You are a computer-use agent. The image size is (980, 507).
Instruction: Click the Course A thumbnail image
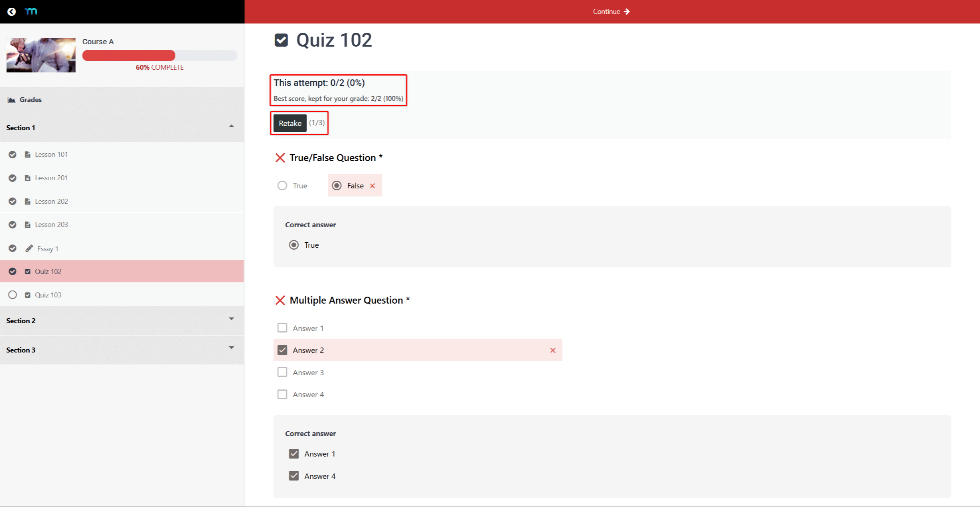[x=41, y=55]
